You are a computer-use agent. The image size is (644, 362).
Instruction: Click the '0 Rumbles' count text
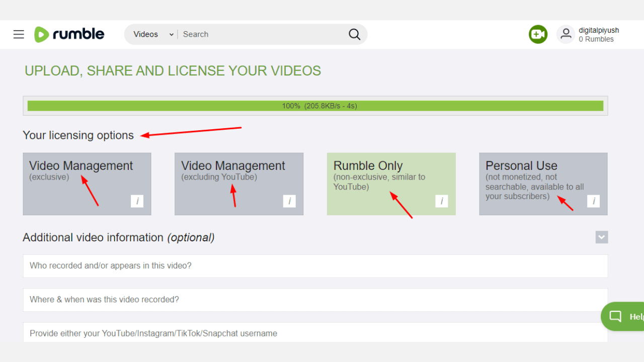[596, 39]
